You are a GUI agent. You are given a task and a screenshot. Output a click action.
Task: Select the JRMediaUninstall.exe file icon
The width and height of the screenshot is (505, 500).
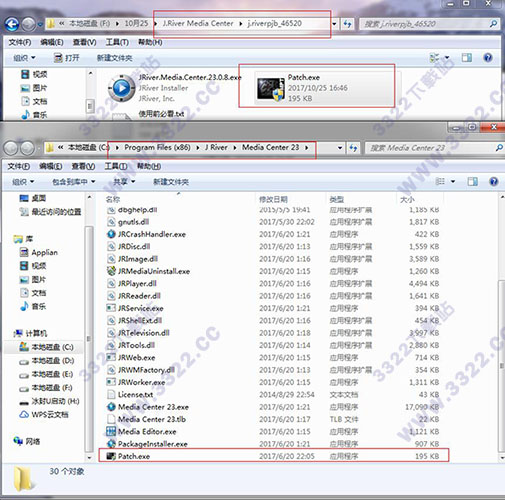pyautogui.click(x=111, y=271)
